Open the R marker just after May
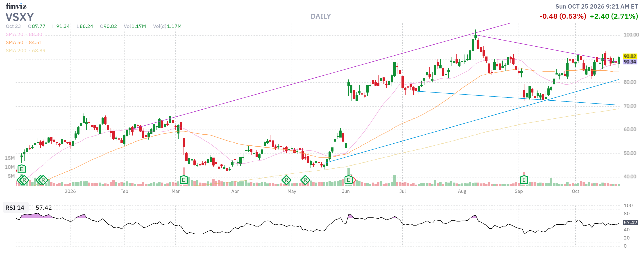This screenshot has width=644, height=253. click(305, 180)
